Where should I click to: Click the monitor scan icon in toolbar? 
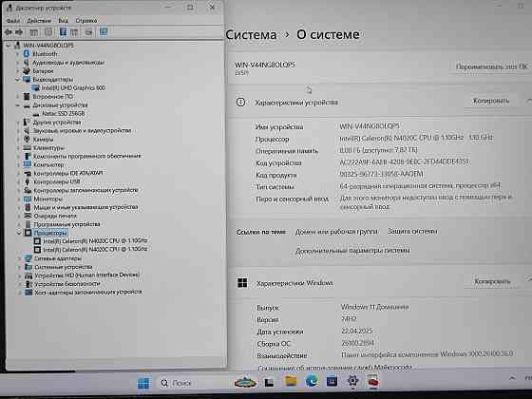point(104,32)
